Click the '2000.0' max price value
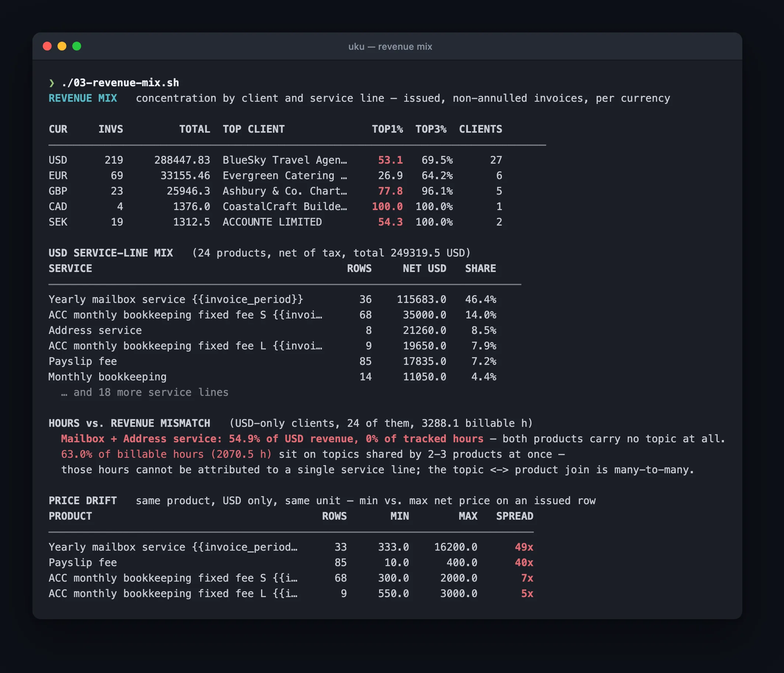 (459, 578)
